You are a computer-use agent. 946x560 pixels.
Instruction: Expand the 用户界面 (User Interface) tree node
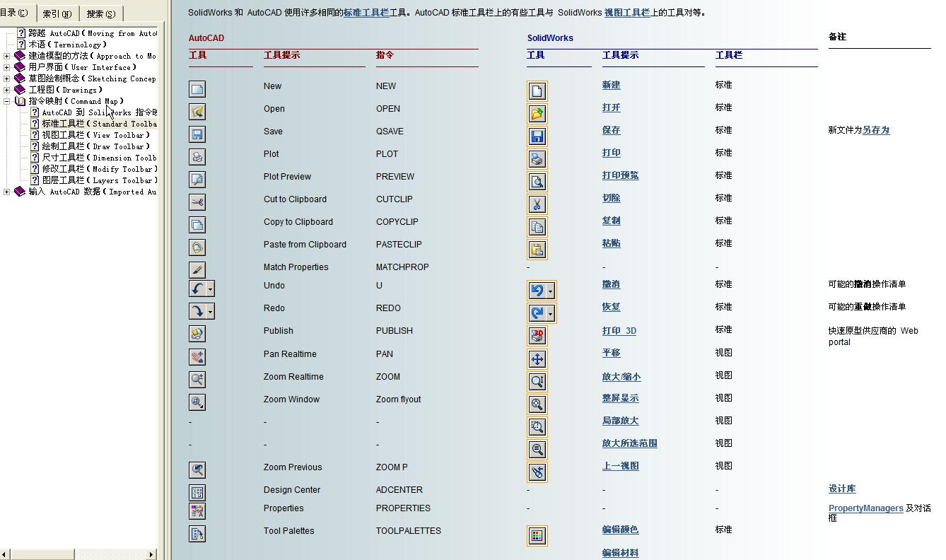7,67
